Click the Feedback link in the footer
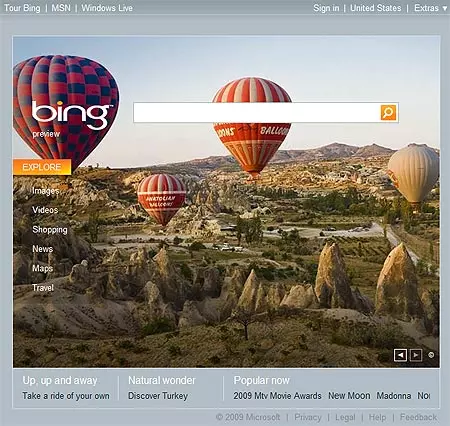 418,417
